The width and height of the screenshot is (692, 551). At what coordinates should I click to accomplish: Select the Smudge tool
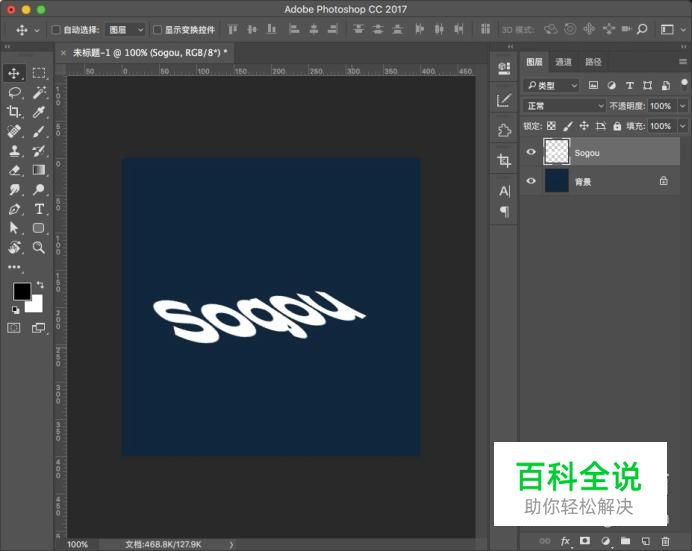click(x=14, y=190)
